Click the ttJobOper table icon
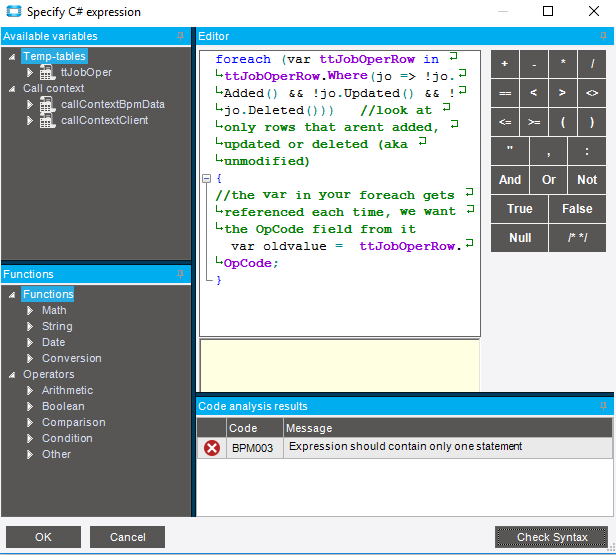The height and width of the screenshot is (555, 616). tap(47, 73)
